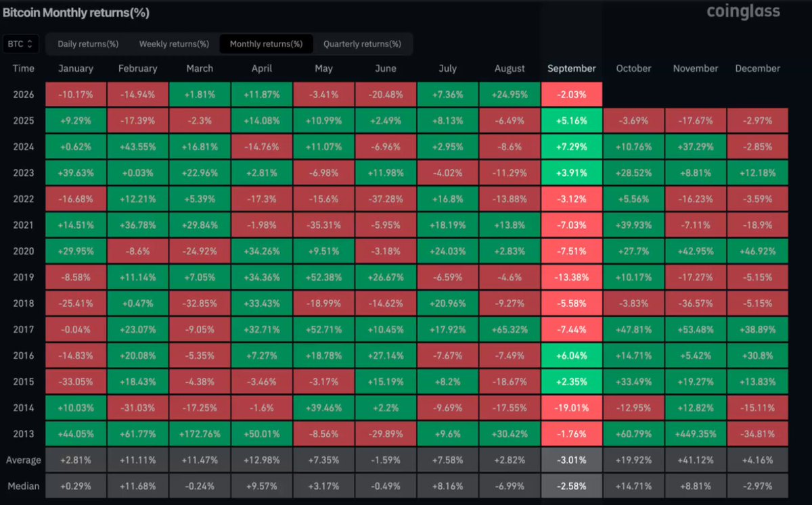
Task: Select the August 2026 +24.95% cell
Action: (510, 95)
